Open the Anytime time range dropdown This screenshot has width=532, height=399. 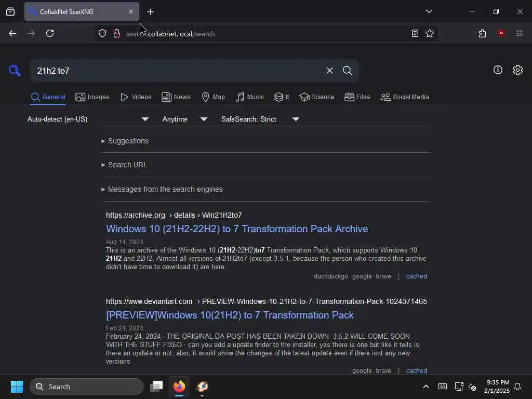tap(184, 119)
